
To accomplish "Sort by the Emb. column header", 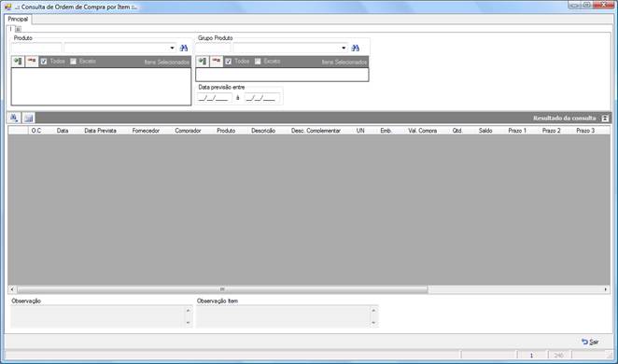I will click(x=386, y=131).
